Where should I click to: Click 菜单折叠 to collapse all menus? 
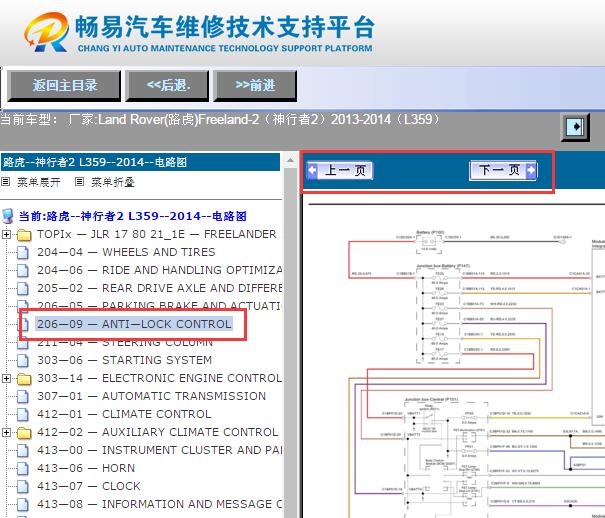(113, 182)
